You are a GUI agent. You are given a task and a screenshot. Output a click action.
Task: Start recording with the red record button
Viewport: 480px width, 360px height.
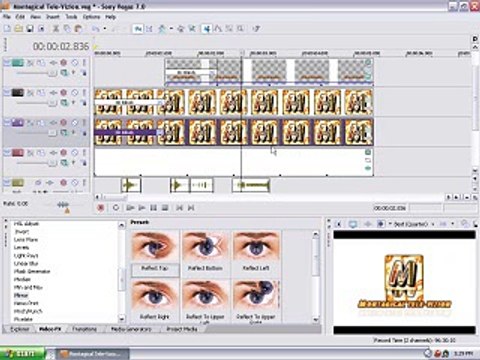coord(101,208)
